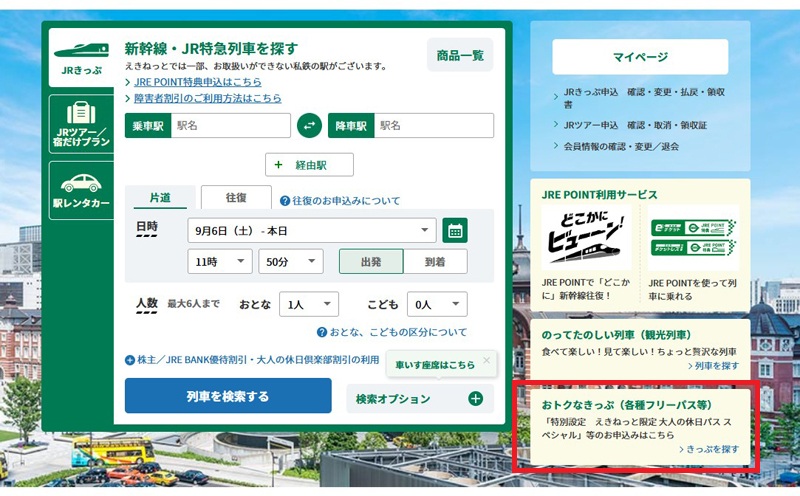Open the date dropdown 9月6日（土）
The width and height of the screenshot is (800, 496).
coord(312,231)
